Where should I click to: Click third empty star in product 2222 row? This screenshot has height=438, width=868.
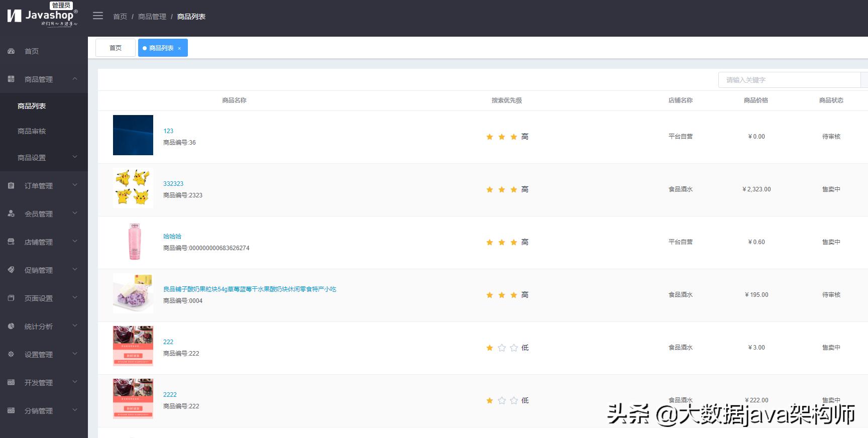tap(514, 400)
